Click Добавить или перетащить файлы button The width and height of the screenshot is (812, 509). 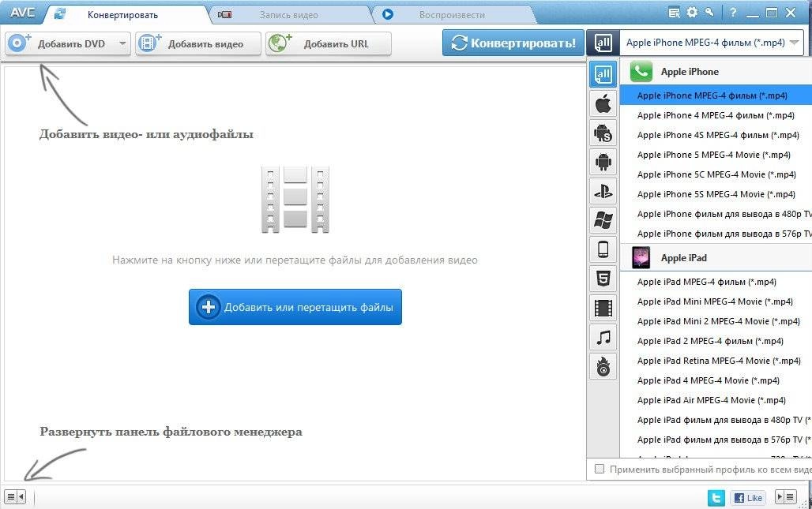coord(295,307)
